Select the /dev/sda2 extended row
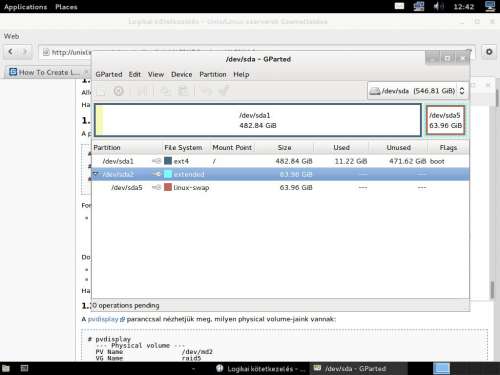Image resolution: width=500 pixels, height=375 pixels. click(x=281, y=174)
